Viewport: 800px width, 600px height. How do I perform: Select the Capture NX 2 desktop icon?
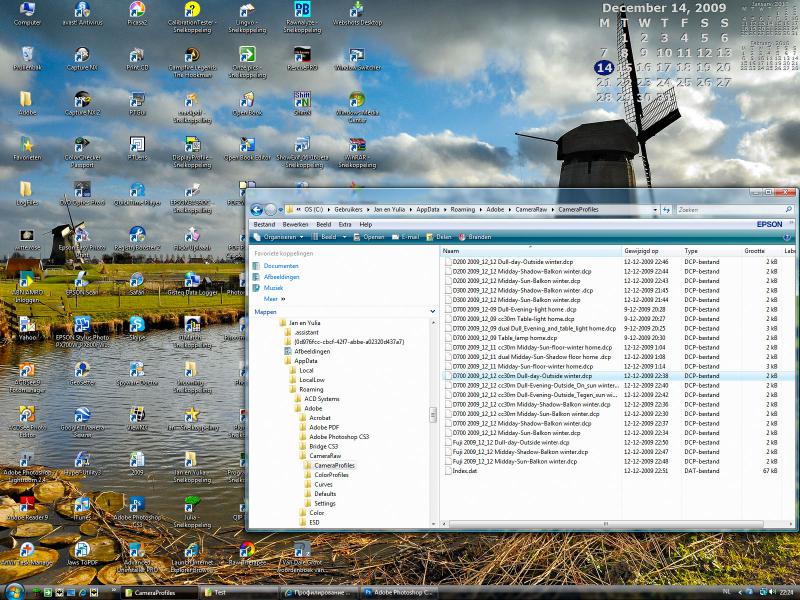[82, 104]
